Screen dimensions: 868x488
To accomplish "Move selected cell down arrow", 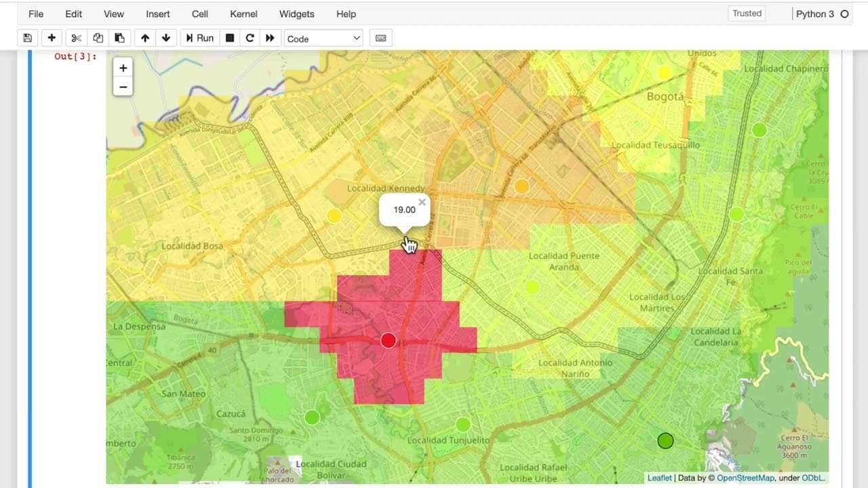I will (x=166, y=38).
